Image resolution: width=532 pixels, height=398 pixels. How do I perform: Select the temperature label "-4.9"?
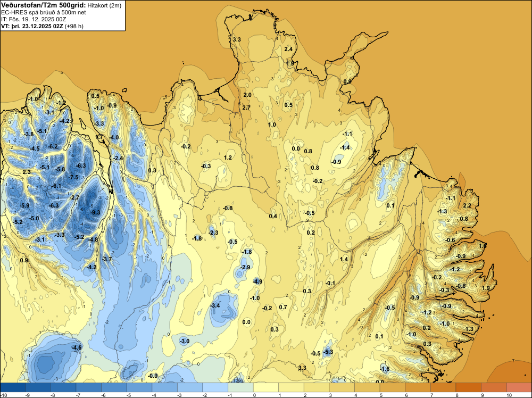(257, 281)
